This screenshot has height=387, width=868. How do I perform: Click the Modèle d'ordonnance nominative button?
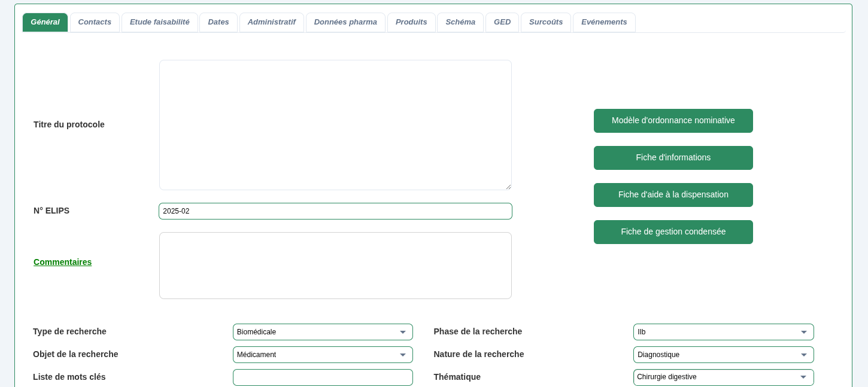(x=673, y=121)
